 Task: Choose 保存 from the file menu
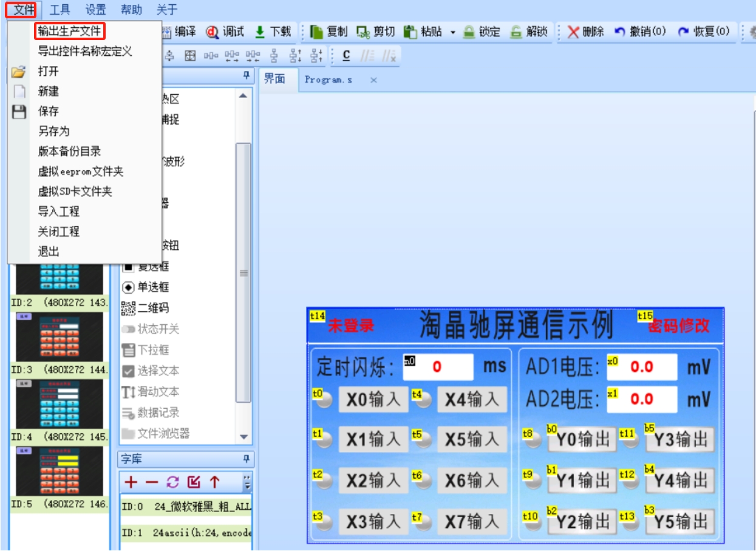tap(85, 111)
